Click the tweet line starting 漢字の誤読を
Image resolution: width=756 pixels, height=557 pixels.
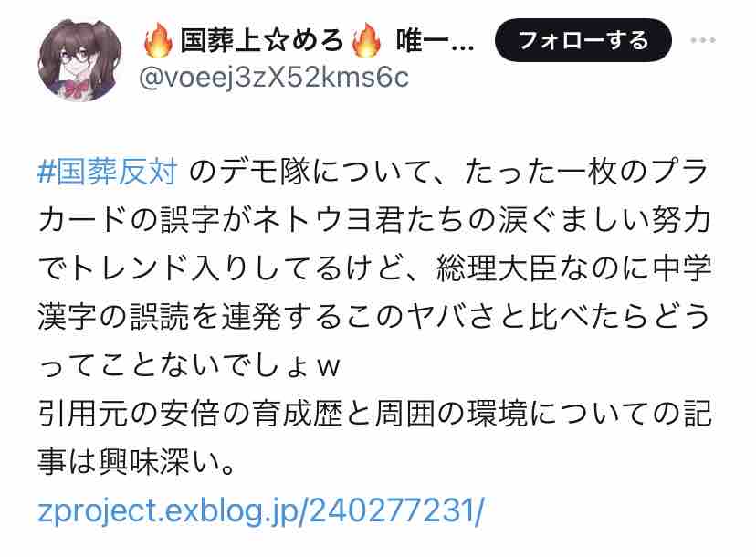pyautogui.click(x=374, y=316)
